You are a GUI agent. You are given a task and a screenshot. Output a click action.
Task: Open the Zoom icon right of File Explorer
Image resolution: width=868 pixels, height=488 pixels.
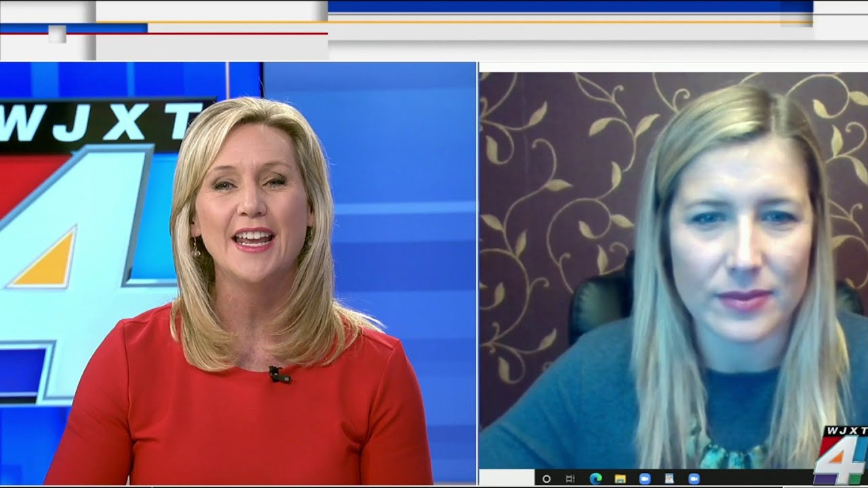click(x=645, y=479)
